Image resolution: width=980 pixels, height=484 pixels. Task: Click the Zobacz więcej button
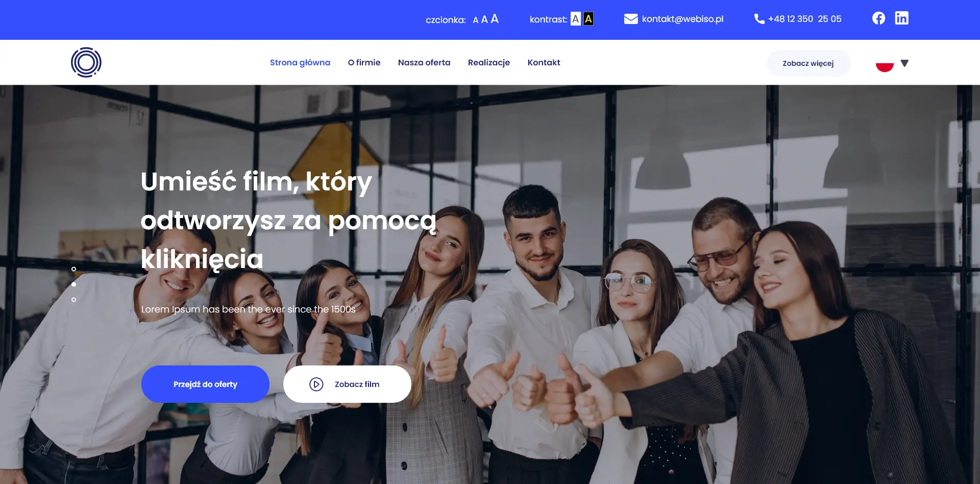[808, 63]
